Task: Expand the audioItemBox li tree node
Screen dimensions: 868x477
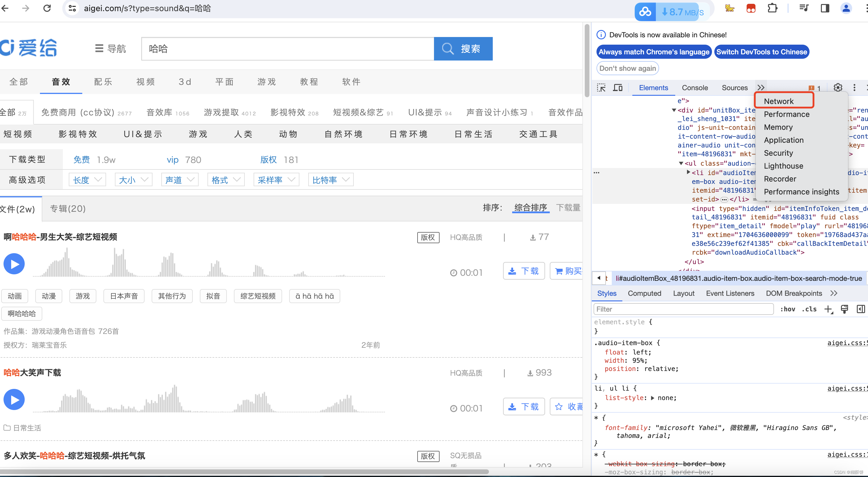Action: (x=688, y=172)
